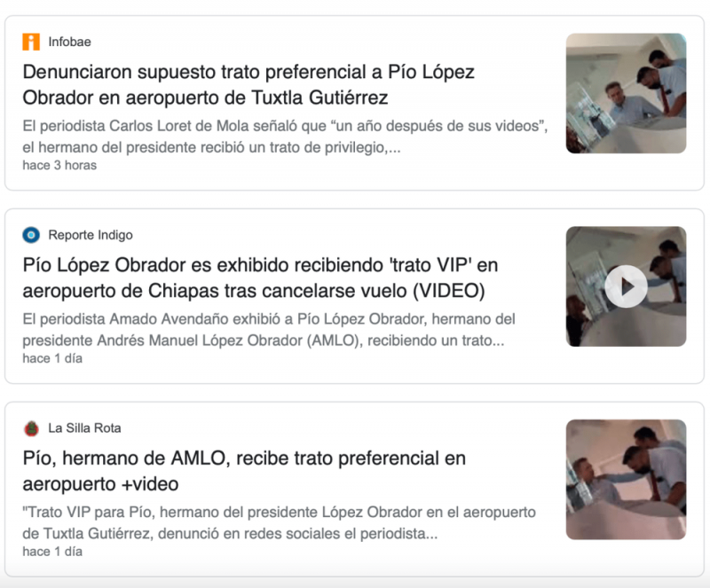The image size is (710, 588).
Task: Click the 'Trato VIP para Pío' snippet
Action: [279, 523]
